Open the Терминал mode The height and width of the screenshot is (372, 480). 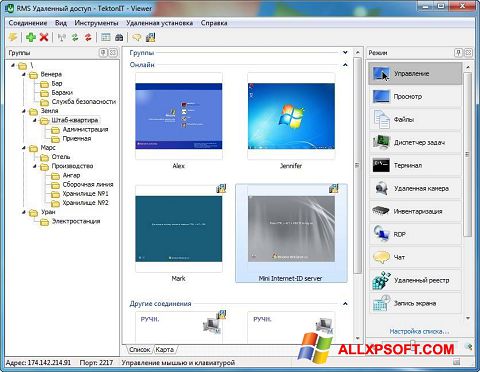[415, 165]
